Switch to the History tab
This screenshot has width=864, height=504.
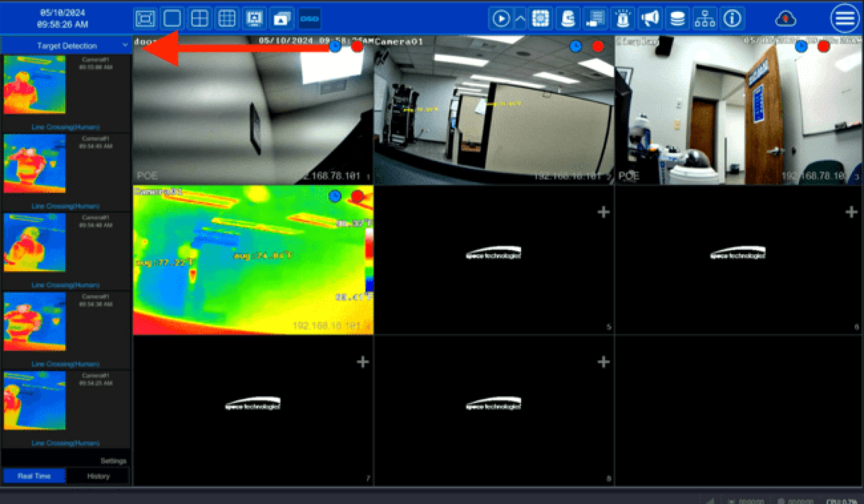click(98, 476)
